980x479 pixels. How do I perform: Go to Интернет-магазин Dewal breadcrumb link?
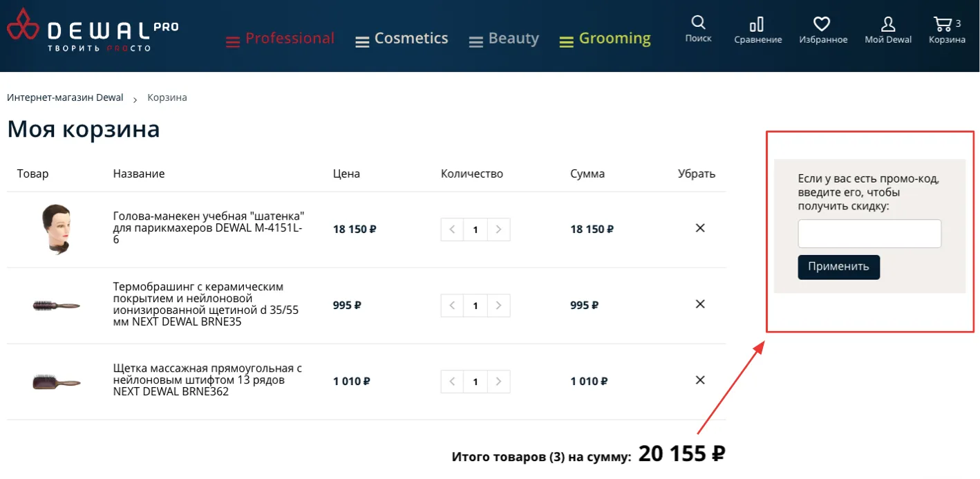(65, 97)
